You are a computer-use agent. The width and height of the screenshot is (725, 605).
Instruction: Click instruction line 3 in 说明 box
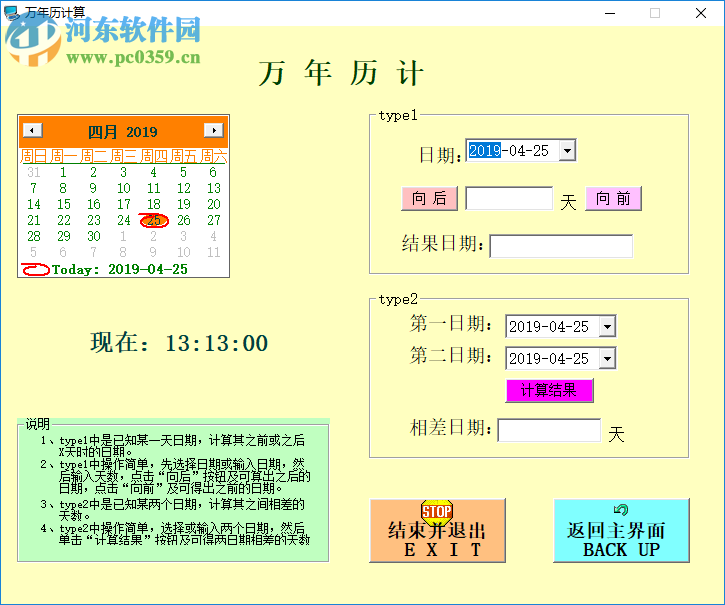173,509
